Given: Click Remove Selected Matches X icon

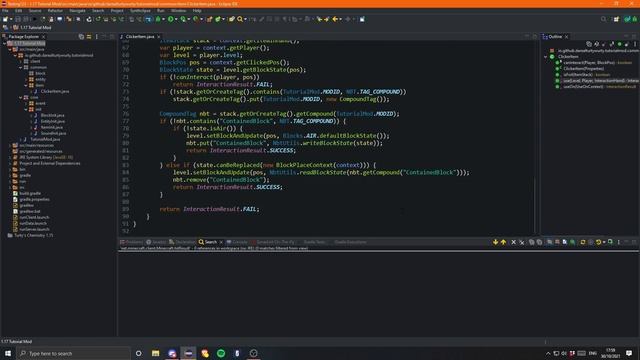Looking at the screenshot, I should (x=513, y=242).
